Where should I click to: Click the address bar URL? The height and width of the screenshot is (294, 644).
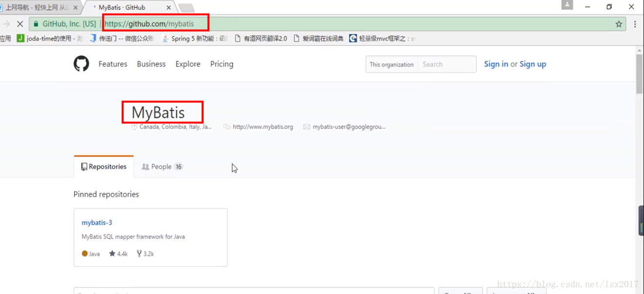149,24
